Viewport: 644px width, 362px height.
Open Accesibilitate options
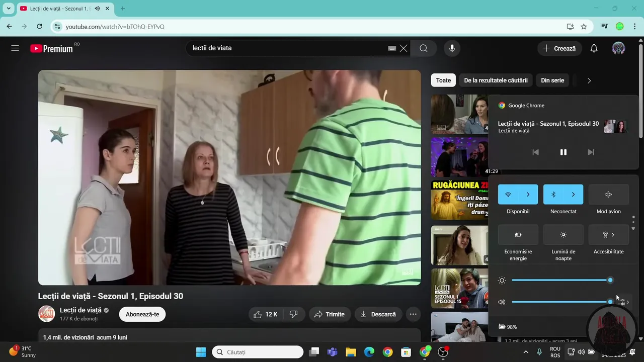609,235
